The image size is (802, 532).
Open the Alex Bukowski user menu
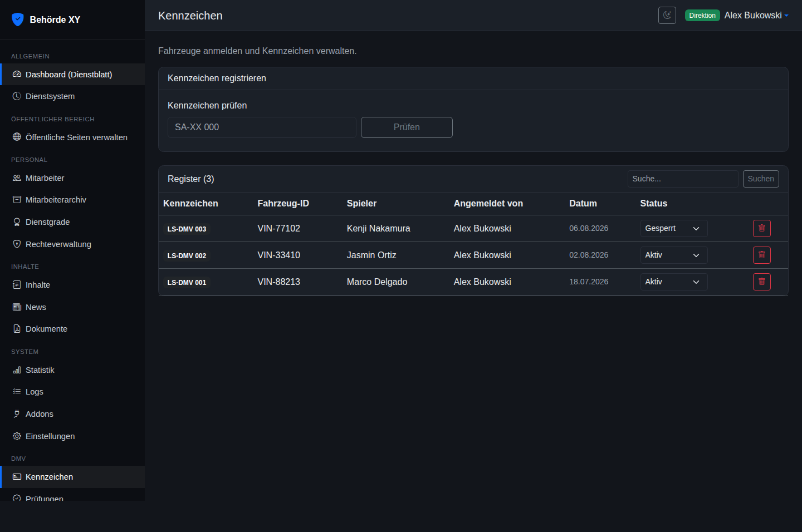click(756, 16)
